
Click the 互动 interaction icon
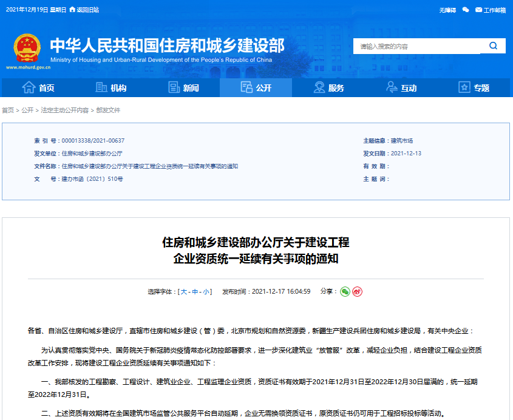coord(392,87)
